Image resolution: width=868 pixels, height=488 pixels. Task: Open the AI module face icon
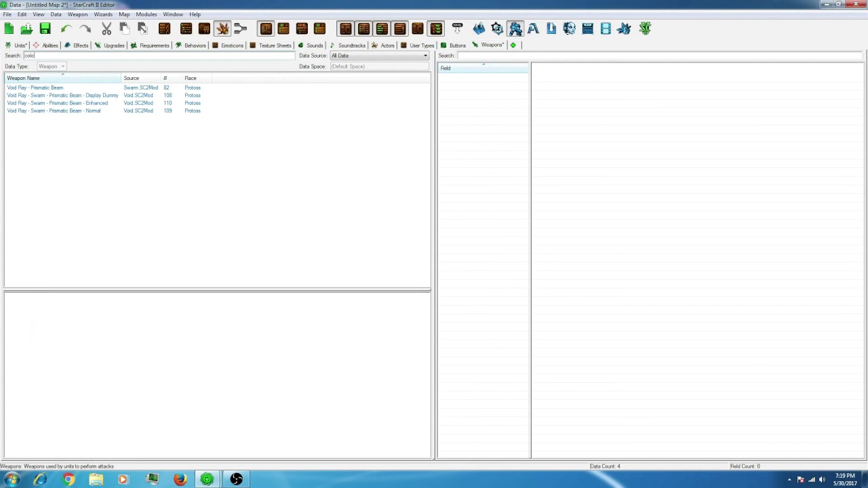click(569, 28)
